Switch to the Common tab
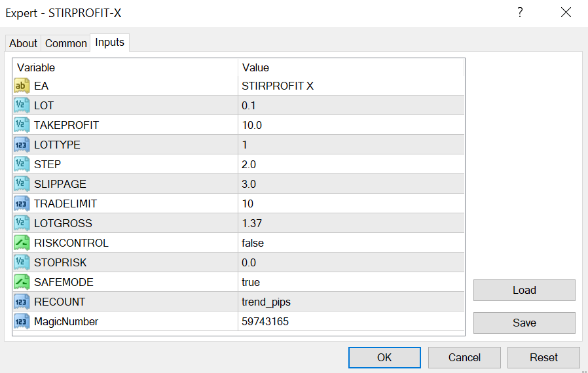The height and width of the screenshot is (373, 588). click(65, 43)
